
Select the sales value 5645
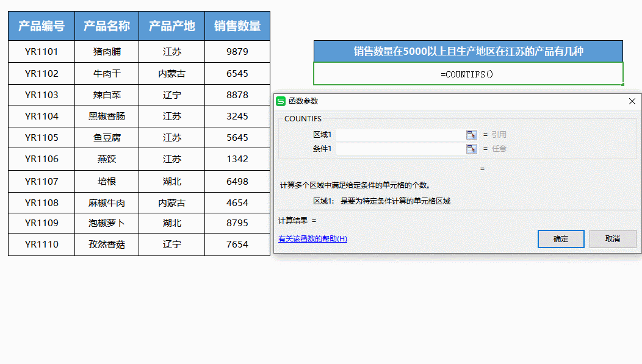click(237, 137)
